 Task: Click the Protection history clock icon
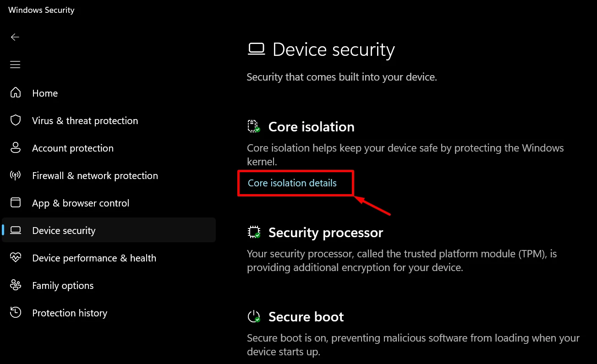15,313
